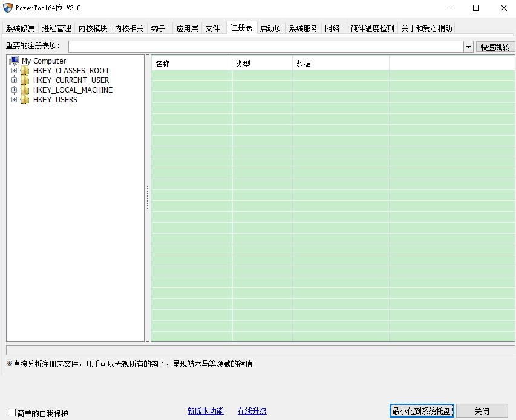Viewport: 516px width, 420px height.
Task: Switch to the 系统修复 tab
Action: 20,28
